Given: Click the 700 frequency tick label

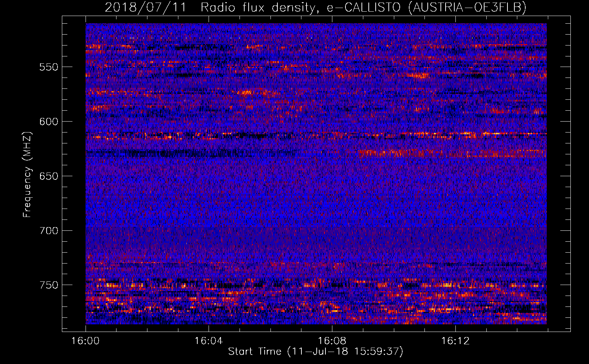Looking at the screenshot, I should click(49, 231).
